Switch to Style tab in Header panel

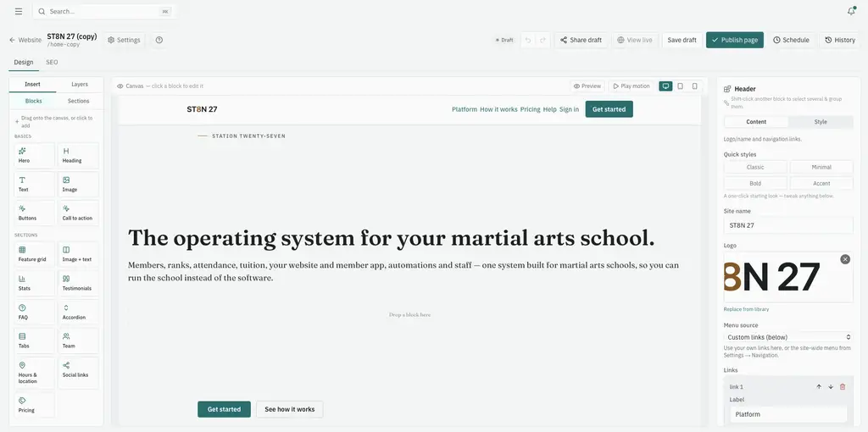(821, 122)
